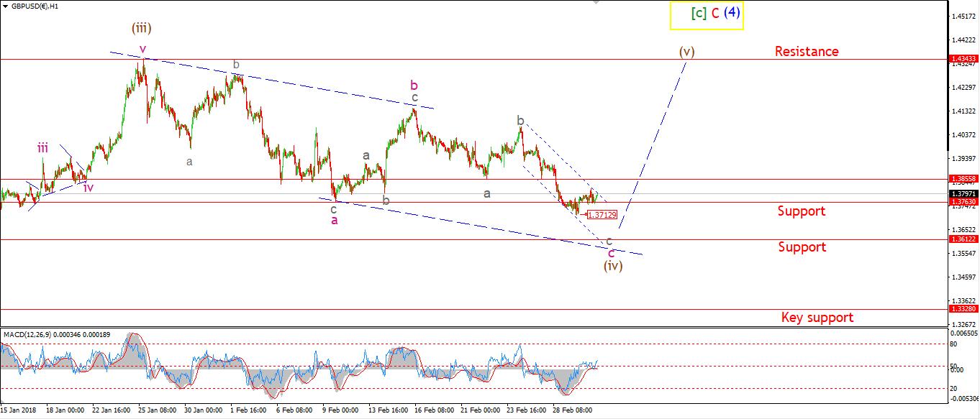Select the magenta c wave label
Viewport: 980px width, 419px height.
pyautogui.click(x=611, y=253)
